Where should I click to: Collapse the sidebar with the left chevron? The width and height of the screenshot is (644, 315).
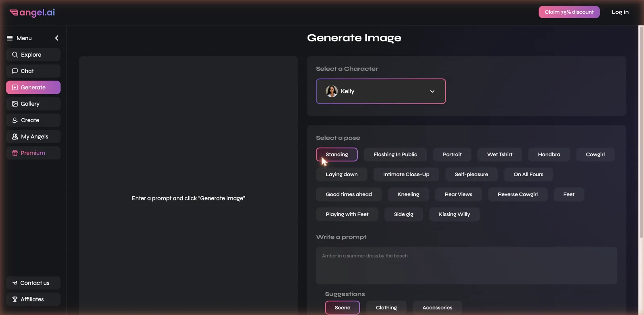click(x=57, y=38)
